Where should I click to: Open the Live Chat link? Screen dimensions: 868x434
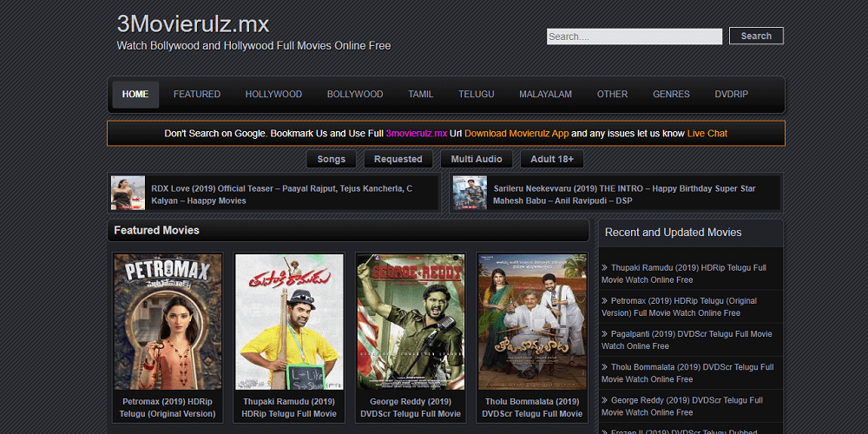coord(707,134)
